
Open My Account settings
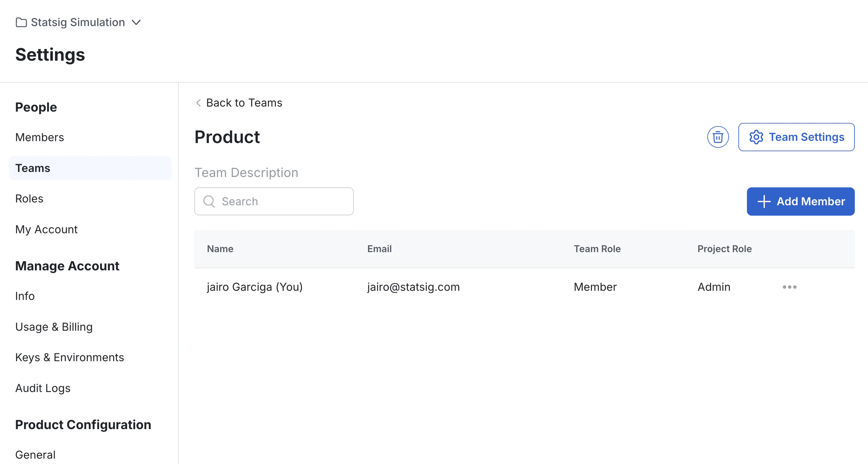(46, 229)
